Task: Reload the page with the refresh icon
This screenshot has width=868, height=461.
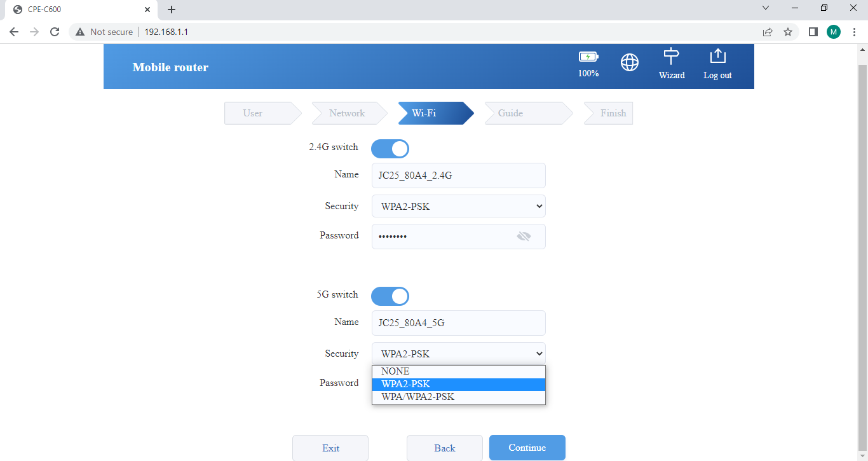Action: (x=55, y=32)
